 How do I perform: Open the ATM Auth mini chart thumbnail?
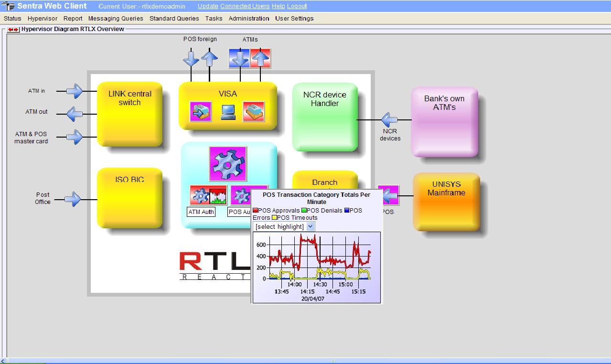(x=218, y=195)
